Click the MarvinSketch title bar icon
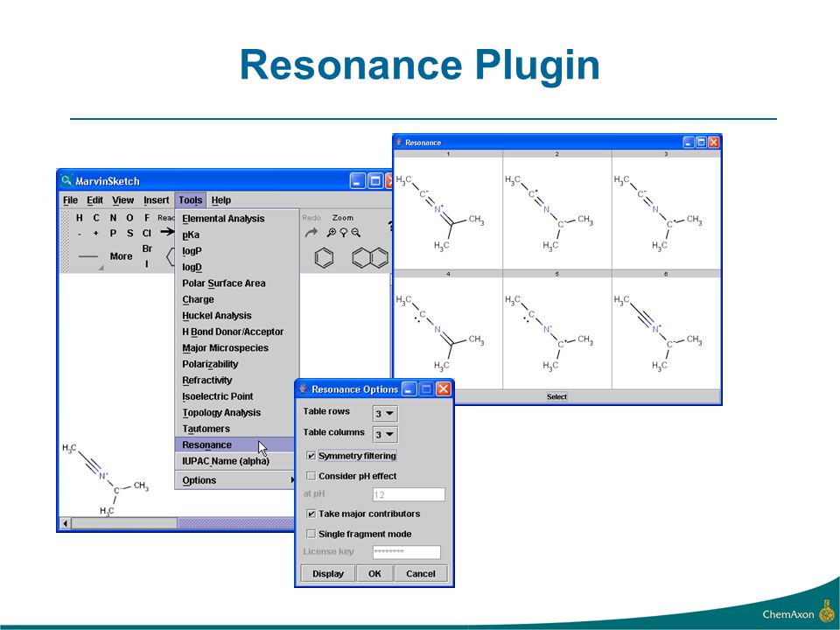Image resolution: width=840 pixels, height=630 pixels. (x=66, y=180)
